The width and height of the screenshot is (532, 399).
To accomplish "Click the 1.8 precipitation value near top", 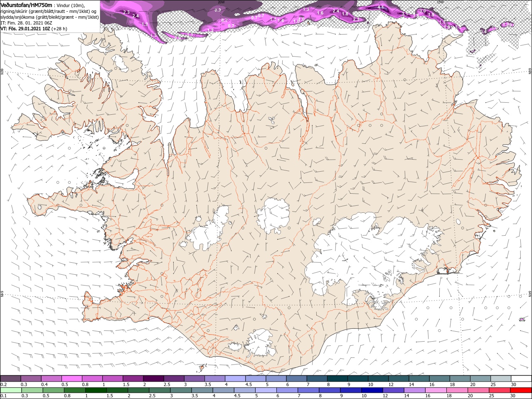I will point(345,14).
